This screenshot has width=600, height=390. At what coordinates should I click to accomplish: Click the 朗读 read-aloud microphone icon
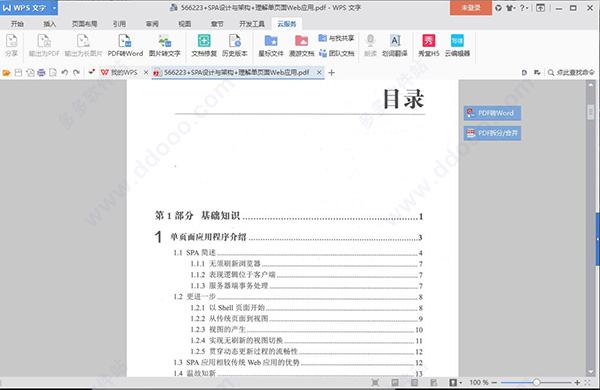click(370, 45)
